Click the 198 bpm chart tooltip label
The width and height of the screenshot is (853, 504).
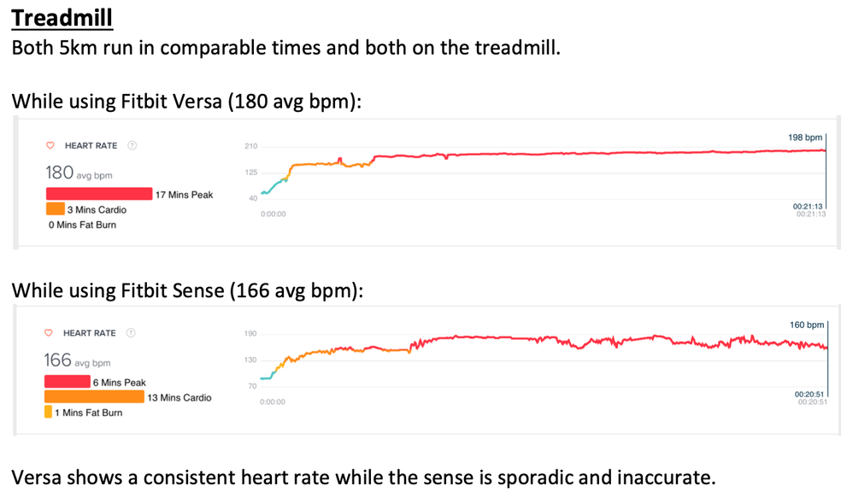(806, 138)
